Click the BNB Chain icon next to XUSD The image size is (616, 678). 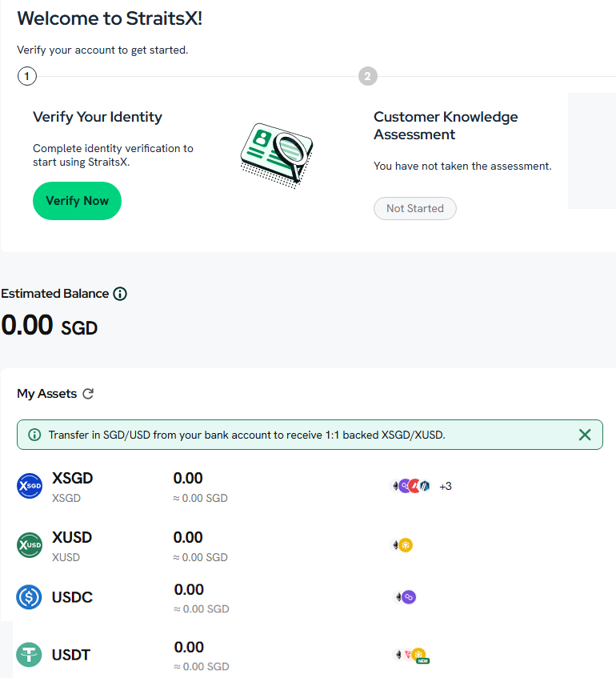point(405,544)
